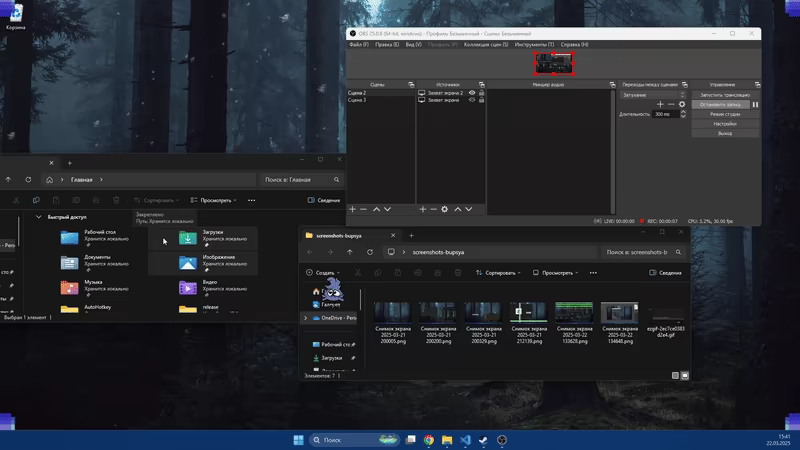The width and height of the screenshot is (800, 450).
Task: Open the Файл menu in OBS
Action: coord(359,44)
